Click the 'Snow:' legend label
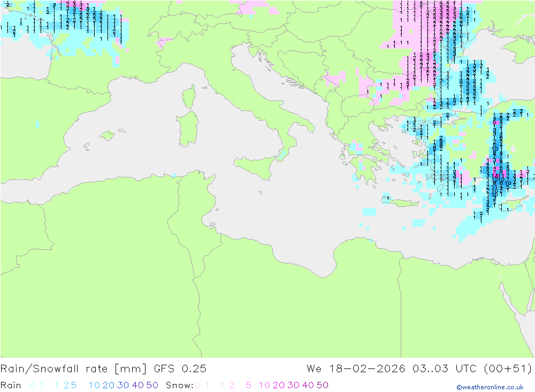 tap(179, 385)
